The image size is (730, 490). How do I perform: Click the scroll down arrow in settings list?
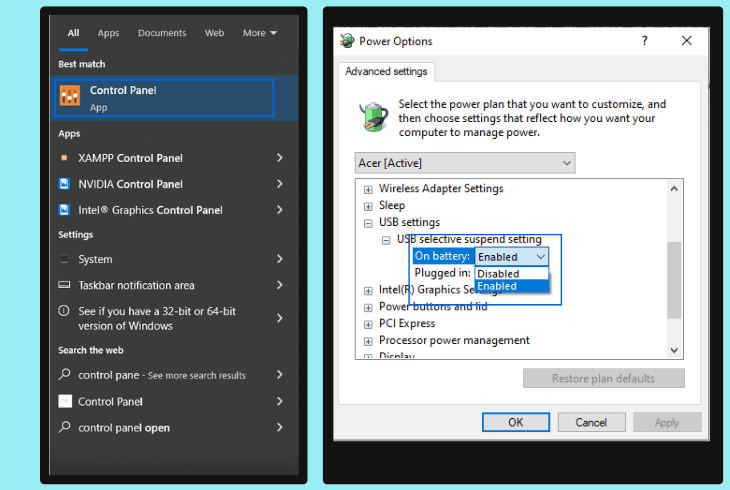coord(674,350)
